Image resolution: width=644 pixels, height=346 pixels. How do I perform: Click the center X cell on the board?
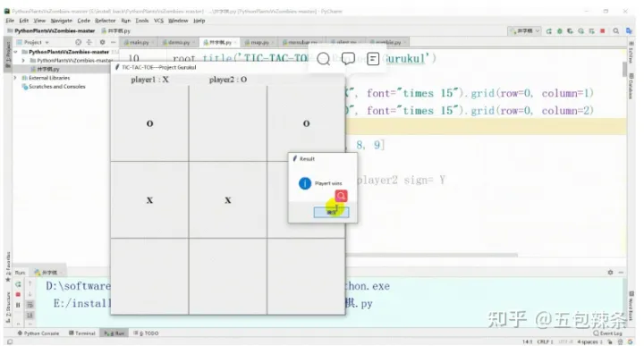pos(227,200)
